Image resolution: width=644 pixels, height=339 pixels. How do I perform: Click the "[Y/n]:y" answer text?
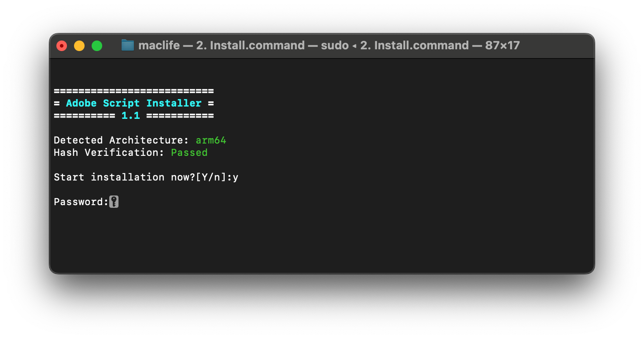pos(217,177)
